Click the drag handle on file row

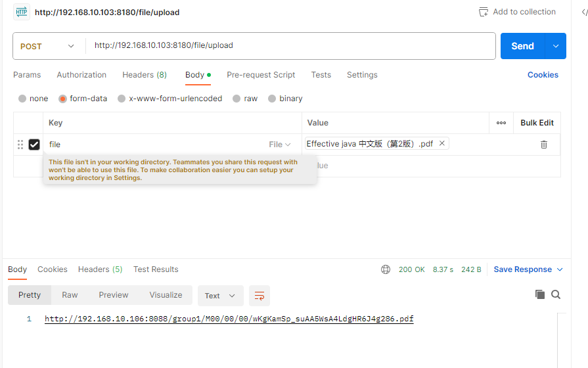point(20,145)
